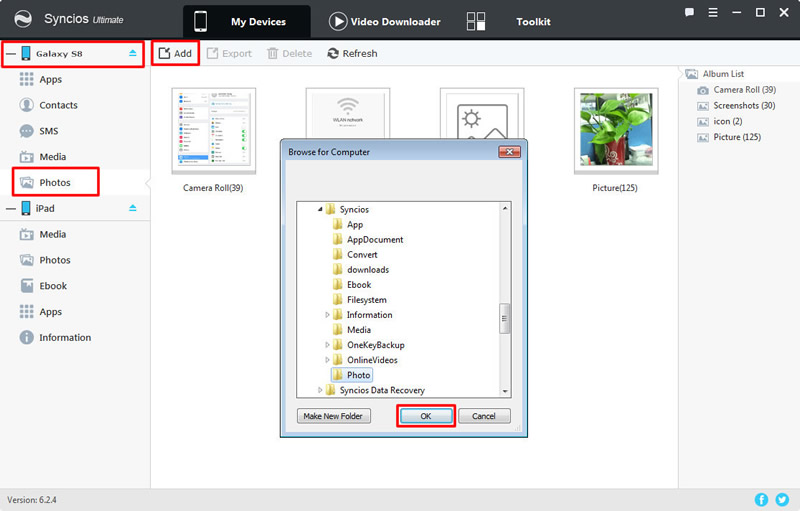The height and width of the screenshot is (511, 800).
Task: Open the feedback chat icon
Action: [x=689, y=12]
